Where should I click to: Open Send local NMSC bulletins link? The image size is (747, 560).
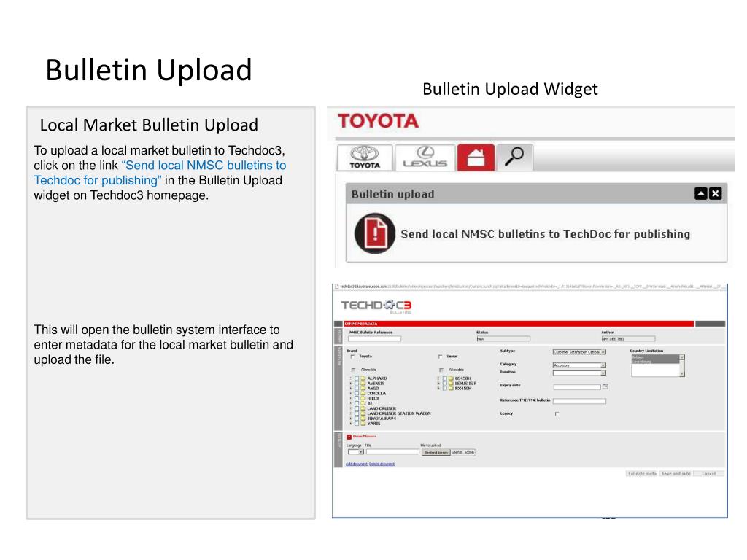545,234
